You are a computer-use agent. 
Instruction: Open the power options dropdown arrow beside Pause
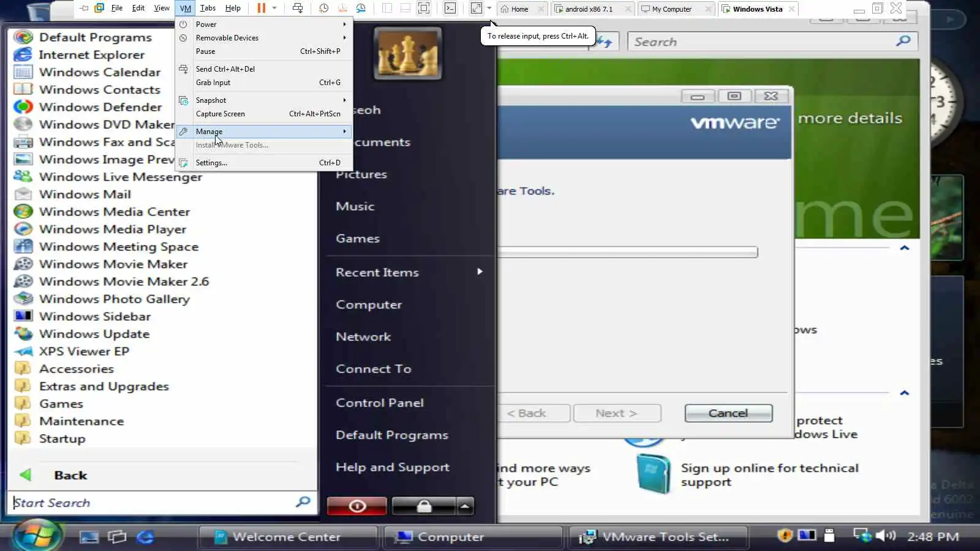(x=274, y=8)
